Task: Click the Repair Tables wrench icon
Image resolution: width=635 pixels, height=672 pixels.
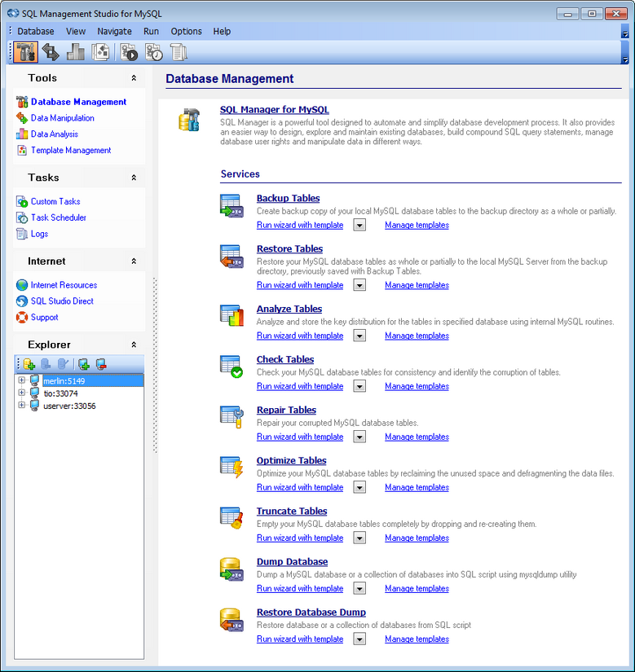Action: tap(232, 417)
